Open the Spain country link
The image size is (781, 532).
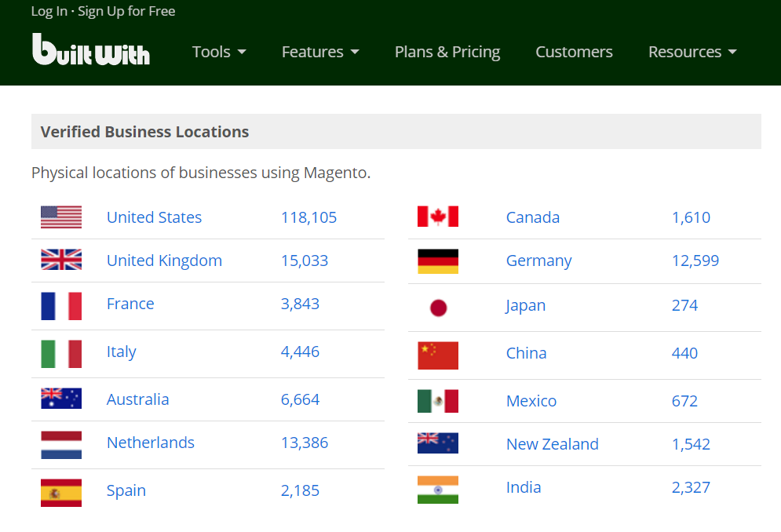click(126, 490)
